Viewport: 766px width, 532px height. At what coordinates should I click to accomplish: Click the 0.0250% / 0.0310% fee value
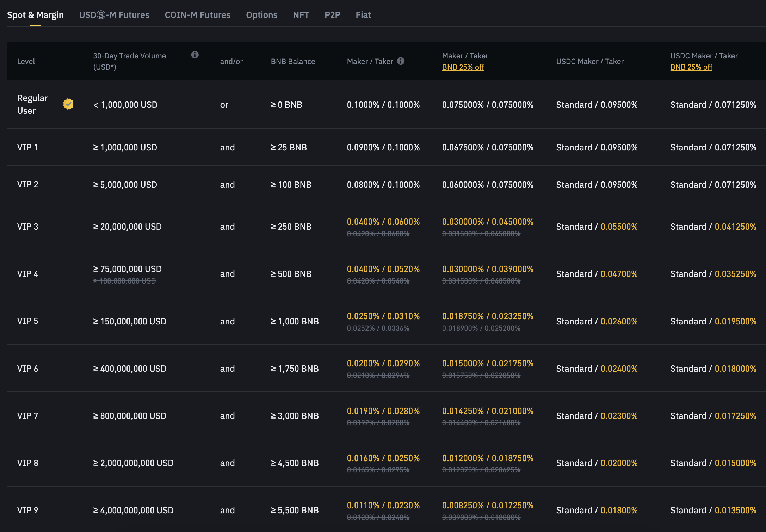pos(383,316)
